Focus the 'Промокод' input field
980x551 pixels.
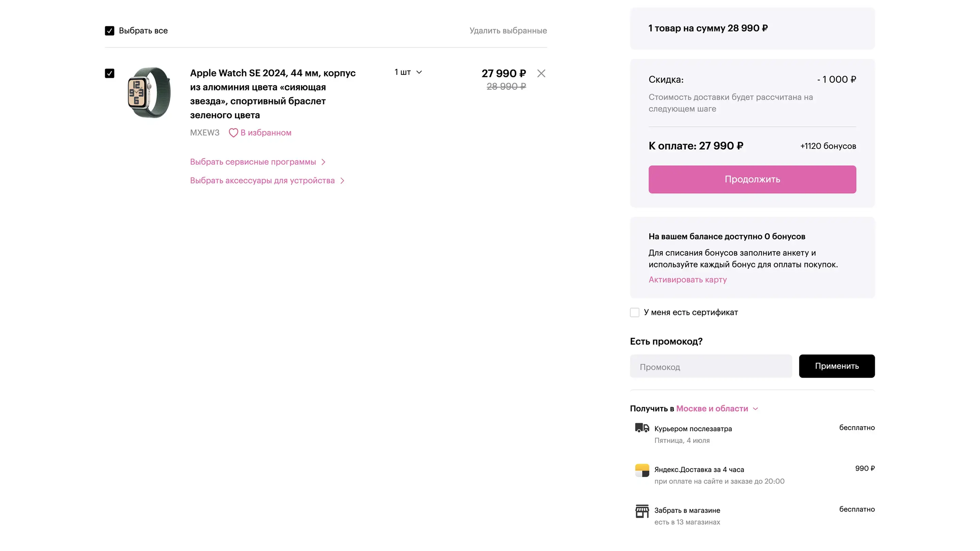pyautogui.click(x=710, y=367)
